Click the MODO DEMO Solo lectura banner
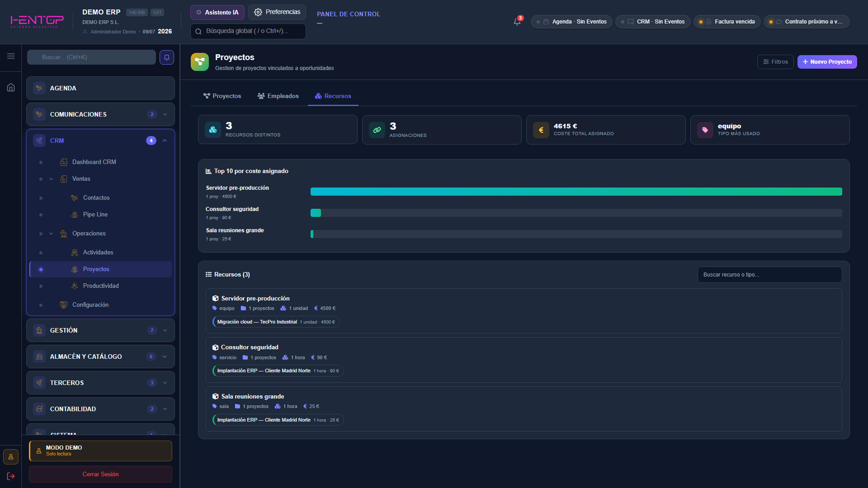Screen dimensions: 868x488 [100, 451]
